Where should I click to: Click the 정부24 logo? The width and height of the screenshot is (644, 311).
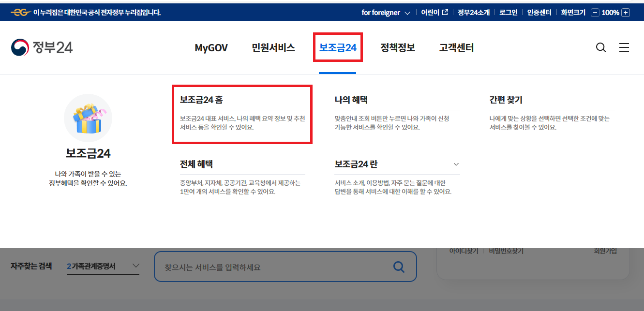pos(42,47)
